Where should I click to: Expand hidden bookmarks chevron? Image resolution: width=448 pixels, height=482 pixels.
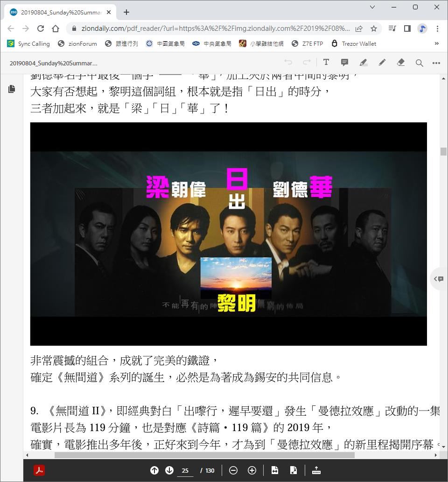437,43
